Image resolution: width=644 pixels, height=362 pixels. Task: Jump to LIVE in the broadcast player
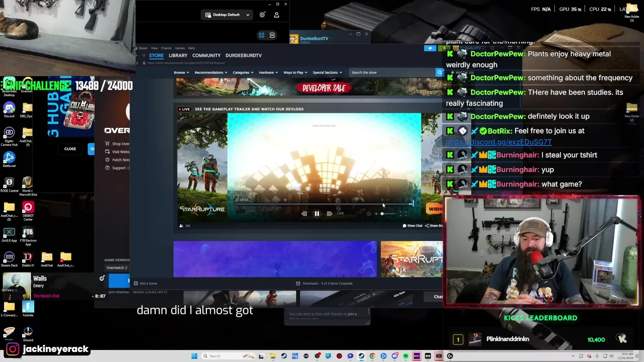click(341, 214)
